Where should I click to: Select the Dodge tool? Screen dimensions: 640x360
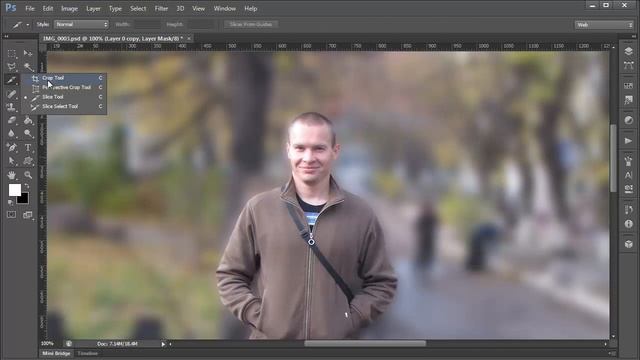(28, 133)
